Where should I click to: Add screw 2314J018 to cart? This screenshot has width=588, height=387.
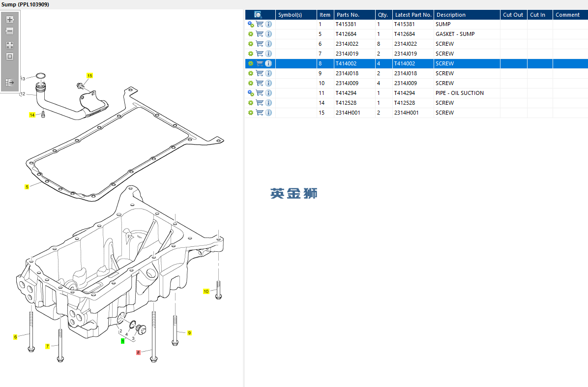260,73
